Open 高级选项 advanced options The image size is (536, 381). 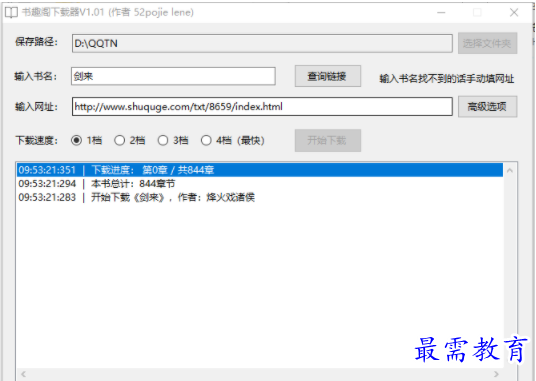[x=487, y=107]
